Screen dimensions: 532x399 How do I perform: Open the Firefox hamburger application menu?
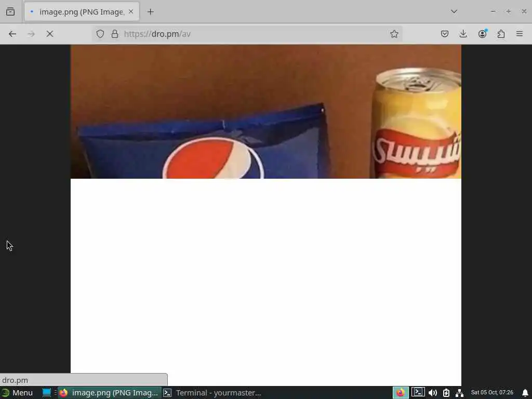(520, 34)
